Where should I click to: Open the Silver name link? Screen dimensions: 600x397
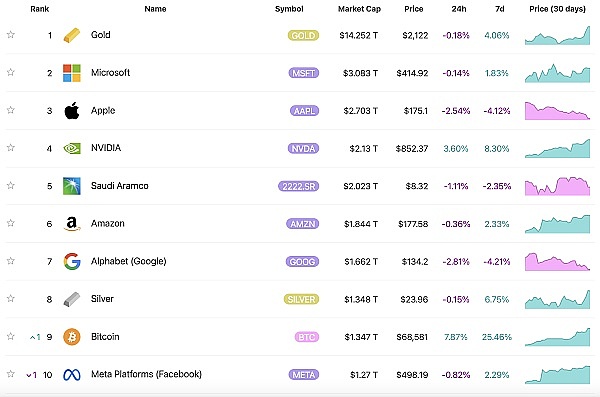102,299
